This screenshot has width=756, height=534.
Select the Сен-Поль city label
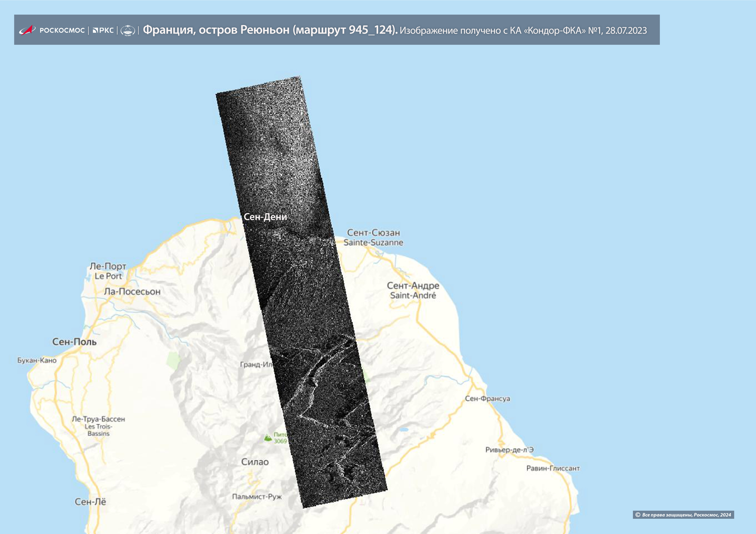point(74,342)
